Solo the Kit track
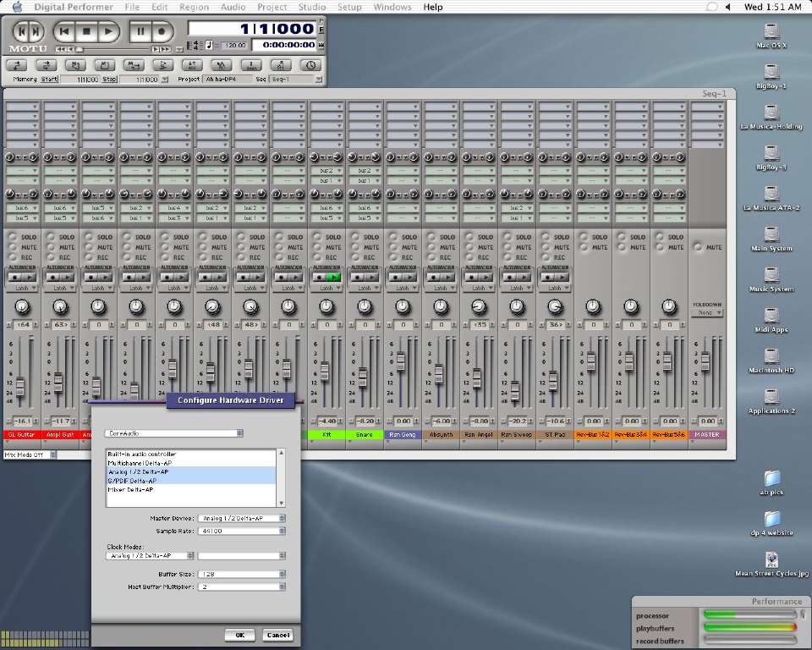Screen dimensions: 812x650 click(x=317, y=237)
